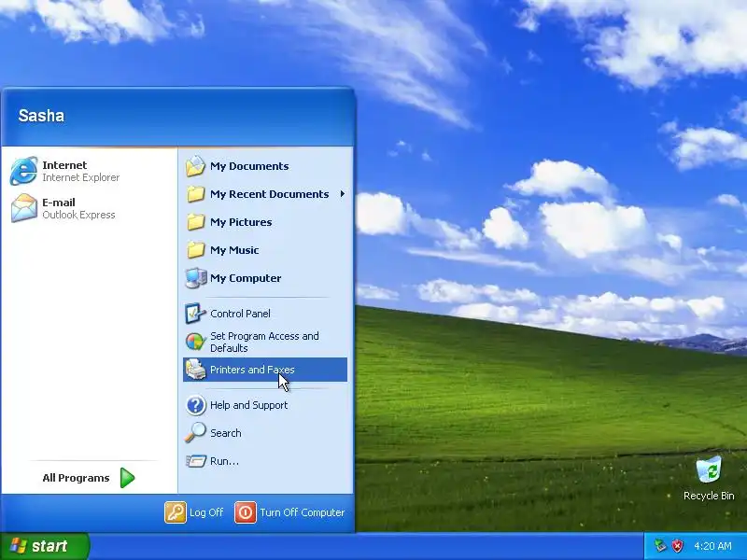Click the Start button on the taskbar

(45, 546)
